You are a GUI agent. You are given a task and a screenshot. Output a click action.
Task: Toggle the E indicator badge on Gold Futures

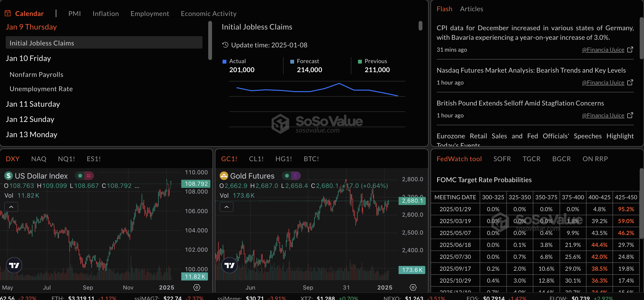click(x=296, y=176)
